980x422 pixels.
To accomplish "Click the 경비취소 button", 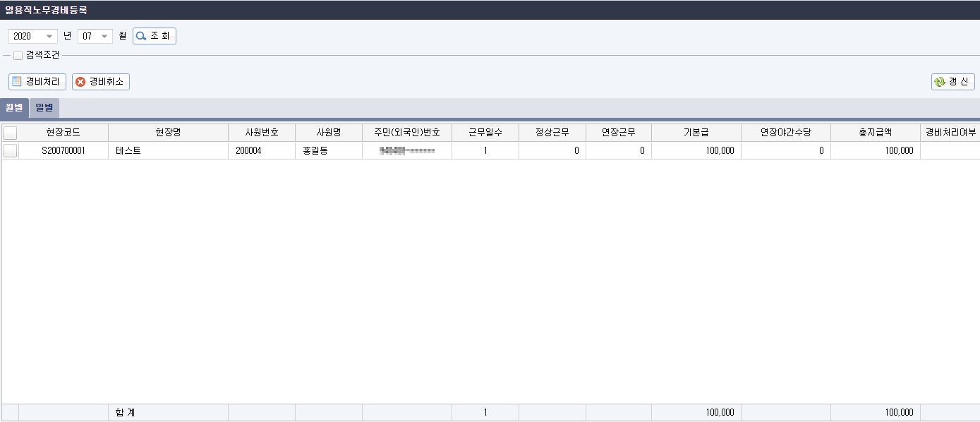I will [x=101, y=82].
